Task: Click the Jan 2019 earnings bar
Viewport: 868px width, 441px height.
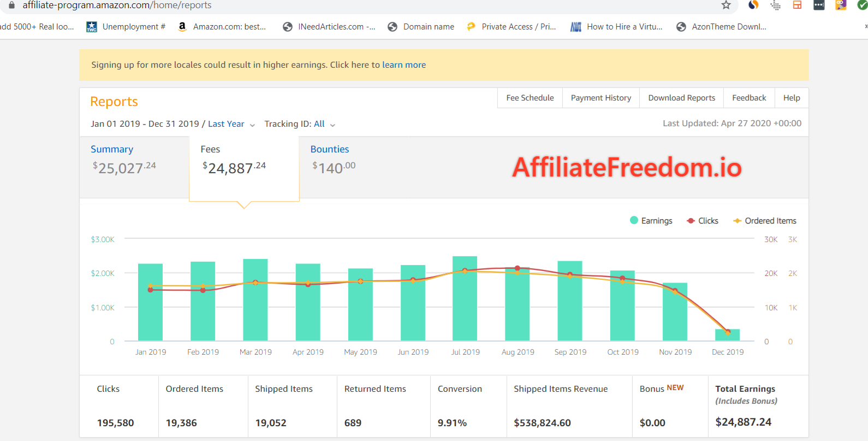Action: click(150, 302)
